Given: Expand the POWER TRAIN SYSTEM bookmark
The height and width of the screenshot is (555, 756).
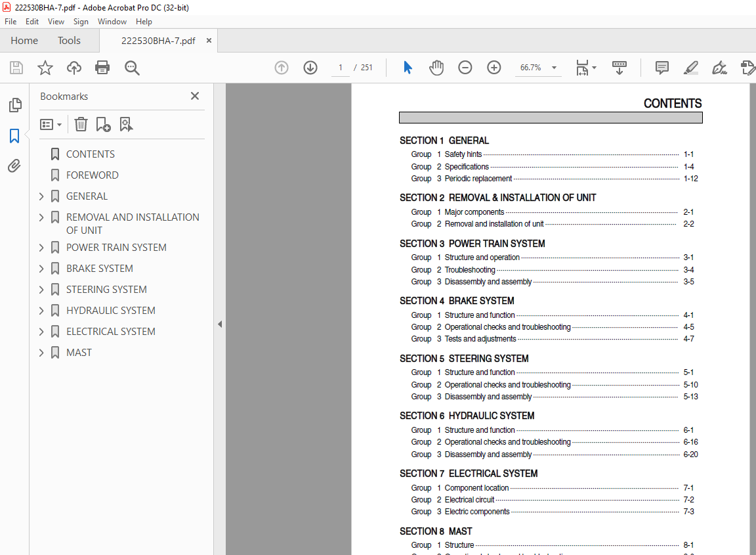Looking at the screenshot, I should 41,248.
